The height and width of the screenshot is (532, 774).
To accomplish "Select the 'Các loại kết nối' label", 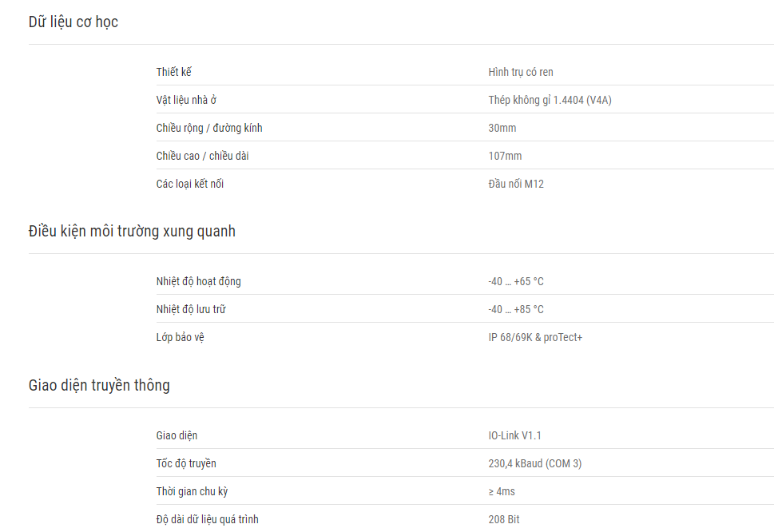I will click(190, 184).
